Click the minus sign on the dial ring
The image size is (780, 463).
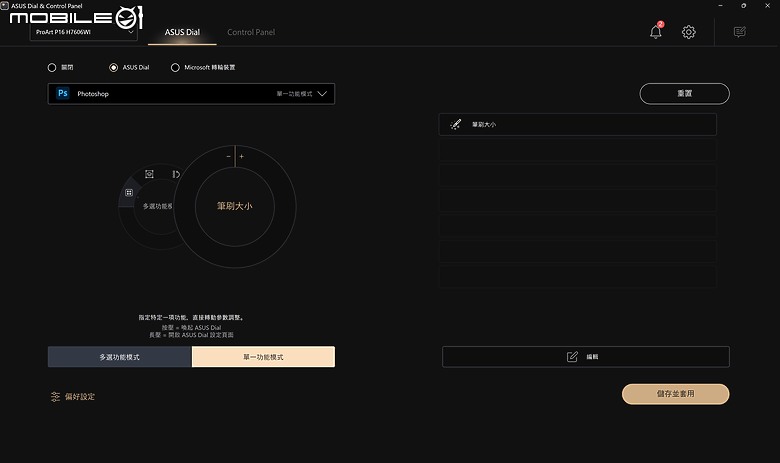pyautogui.click(x=228, y=156)
